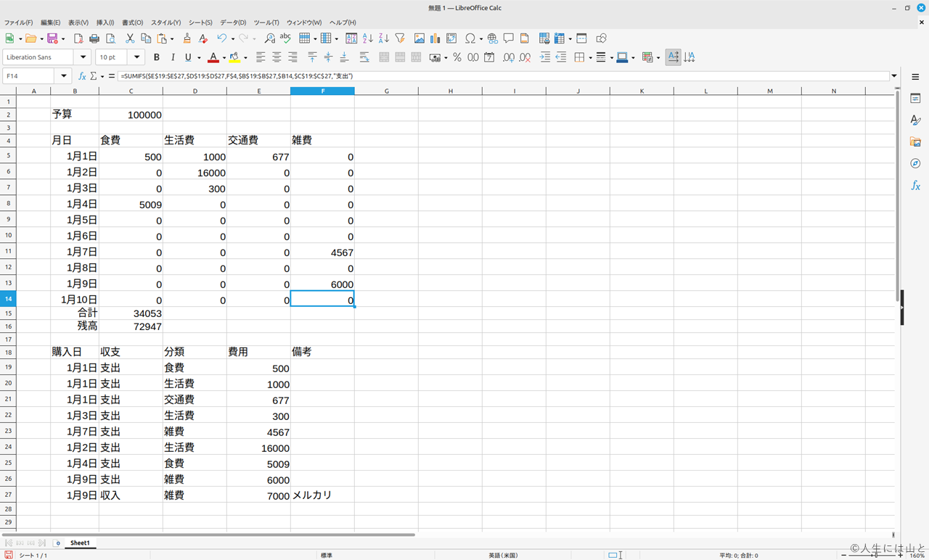Open the font size dropdown
The image size is (929, 560).
point(136,57)
